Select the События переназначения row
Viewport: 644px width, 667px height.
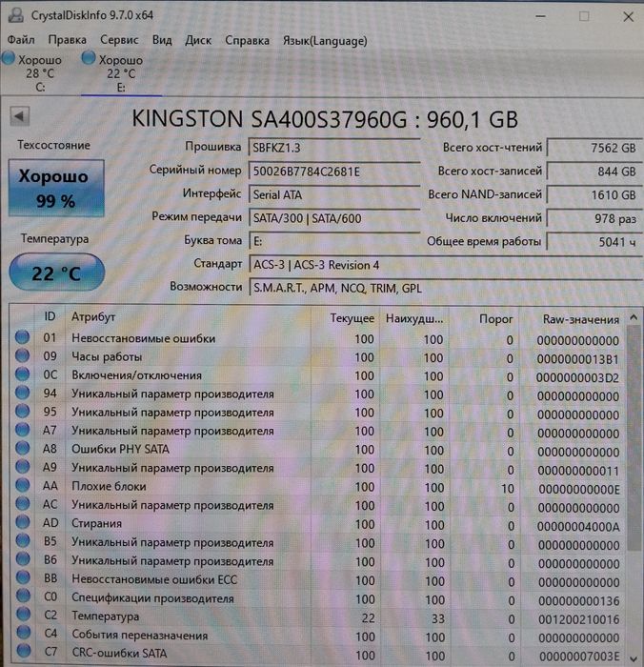click(319, 636)
